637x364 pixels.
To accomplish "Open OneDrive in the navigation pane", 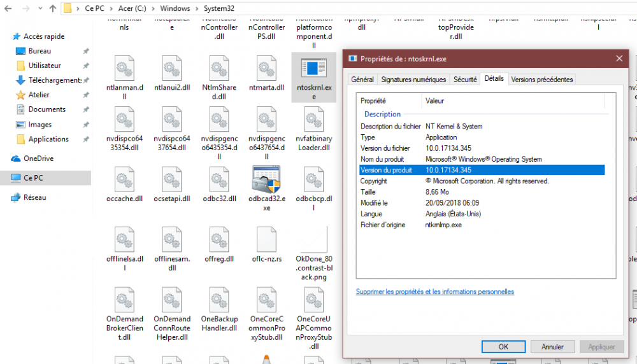I will pyautogui.click(x=38, y=158).
